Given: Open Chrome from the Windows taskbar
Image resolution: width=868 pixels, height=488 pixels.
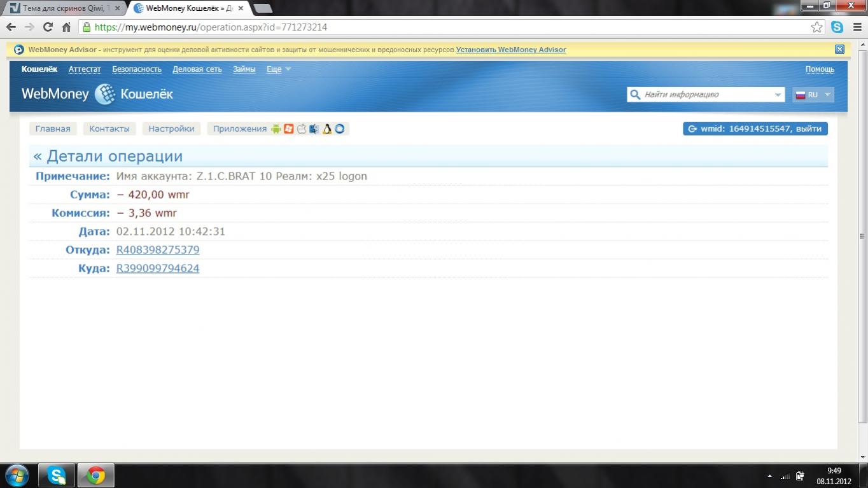Looking at the screenshot, I should [x=95, y=475].
